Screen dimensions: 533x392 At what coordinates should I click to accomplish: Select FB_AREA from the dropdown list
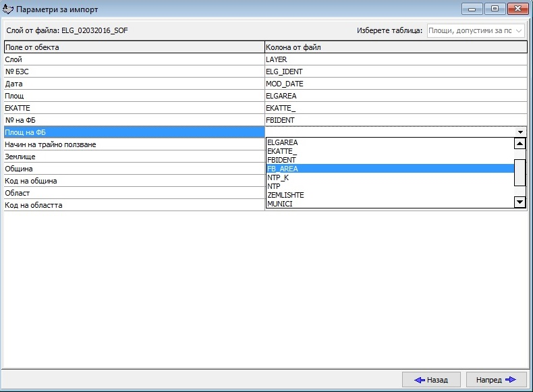pos(283,169)
